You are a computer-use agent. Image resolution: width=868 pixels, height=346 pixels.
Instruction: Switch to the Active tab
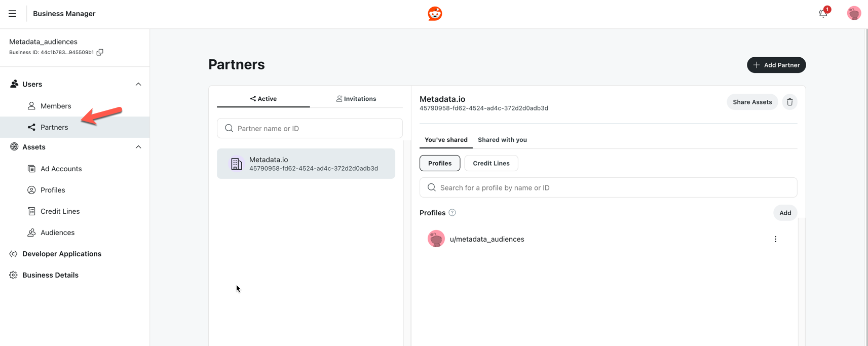pyautogui.click(x=263, y=99)
